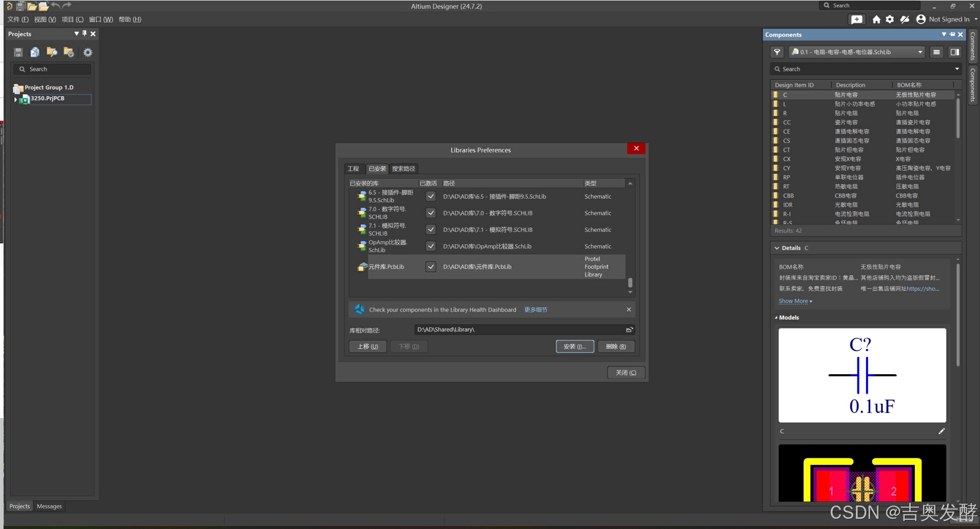Switch to the 搜索路径 tab

[x=403, y=169]
